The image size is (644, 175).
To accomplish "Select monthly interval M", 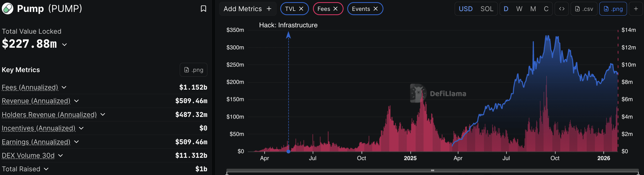I will pos(533,9).
